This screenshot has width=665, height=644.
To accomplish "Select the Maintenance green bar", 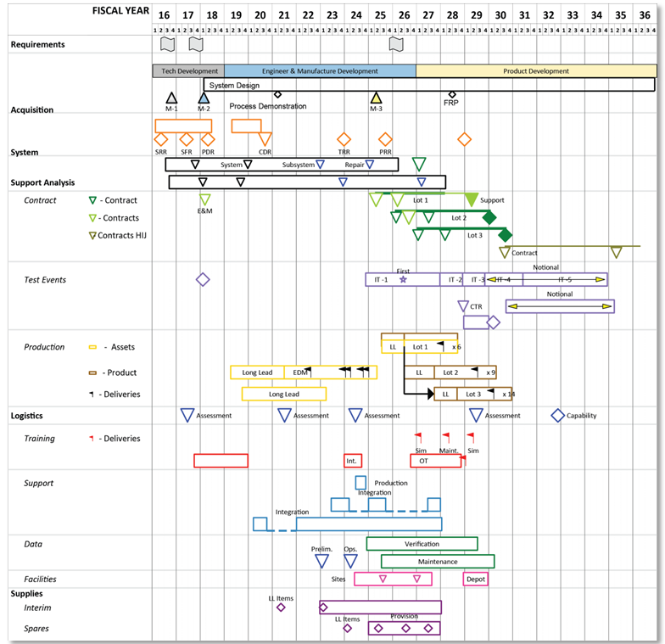I will pyautogui.click(x=438, y=562).
